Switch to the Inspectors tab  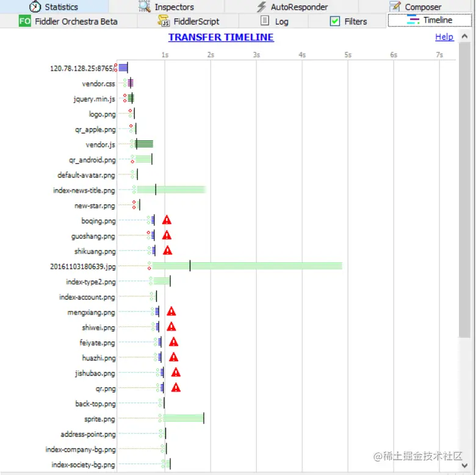point(167,7)
